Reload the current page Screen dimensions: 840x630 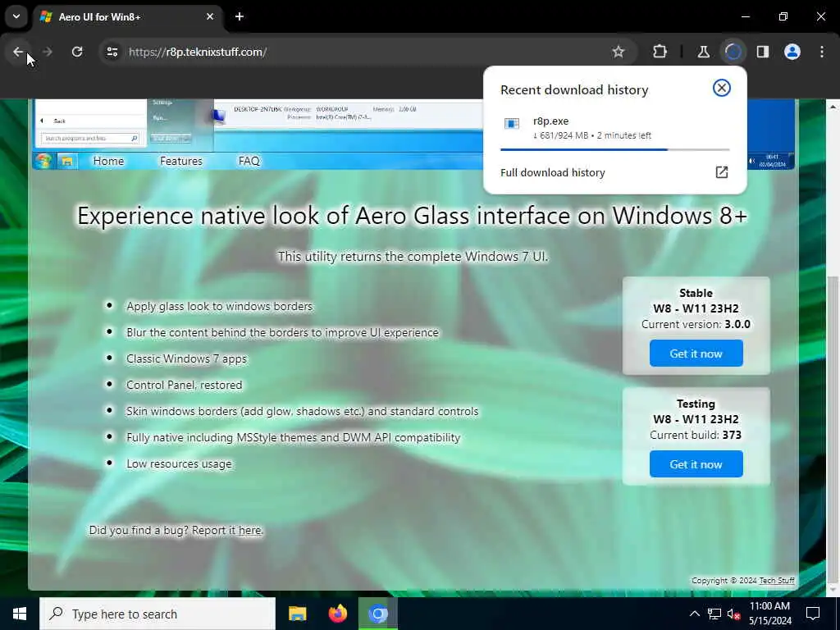pos(77,52)
